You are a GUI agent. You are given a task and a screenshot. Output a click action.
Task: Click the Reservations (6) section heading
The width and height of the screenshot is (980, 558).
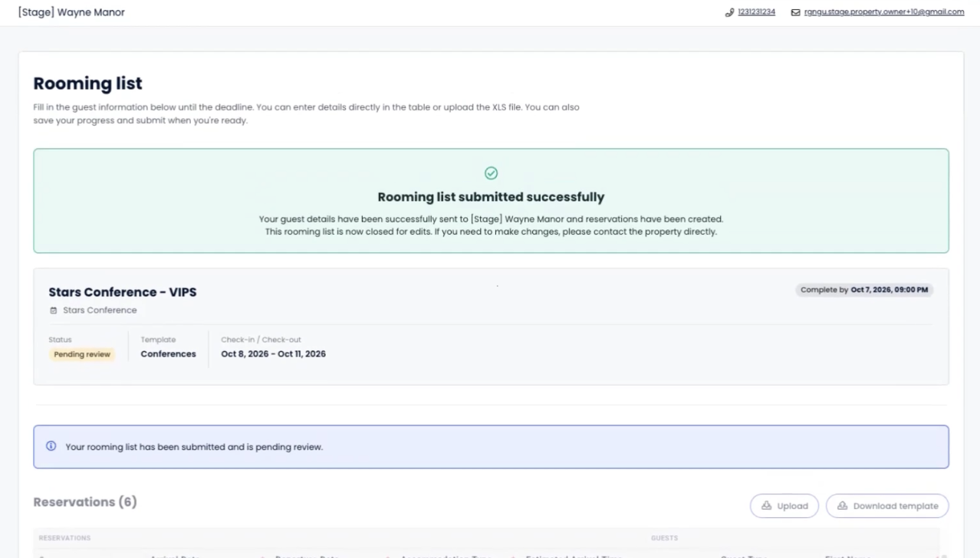click(85, 502)
